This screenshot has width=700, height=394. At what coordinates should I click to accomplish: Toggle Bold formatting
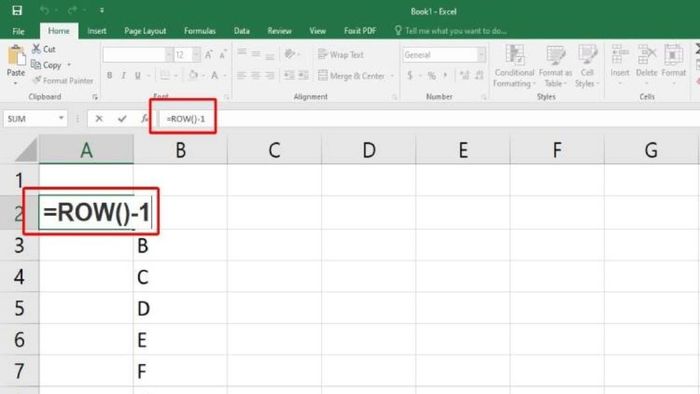click(109, 75)
